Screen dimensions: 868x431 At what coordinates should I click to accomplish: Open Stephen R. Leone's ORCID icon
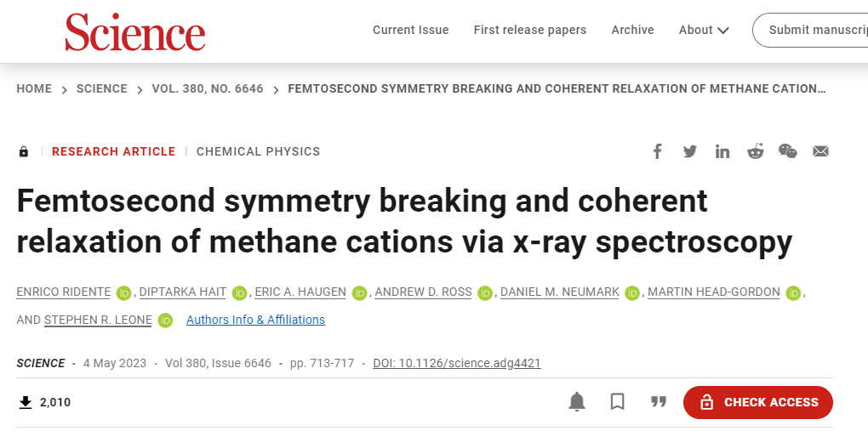point(165,320)
